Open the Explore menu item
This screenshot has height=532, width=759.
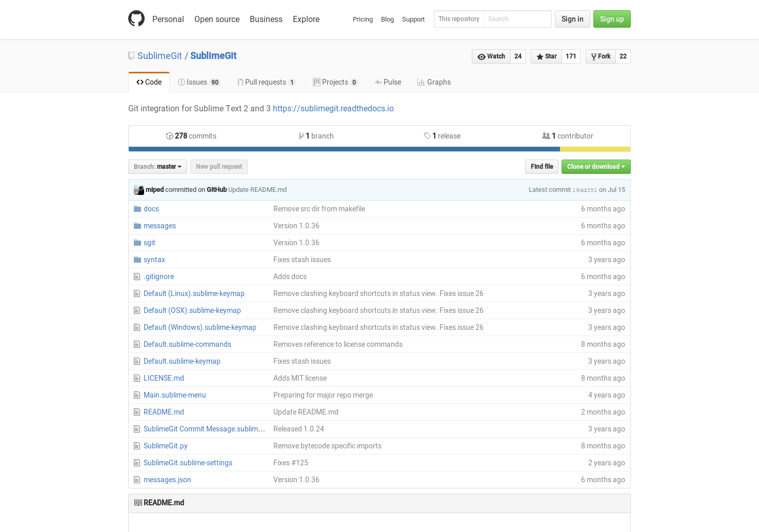(x=306, y=19)
